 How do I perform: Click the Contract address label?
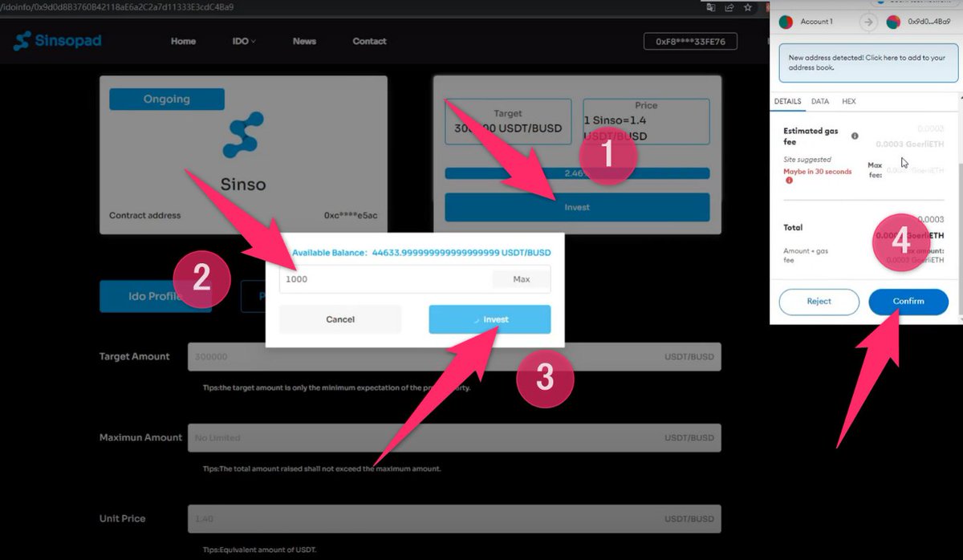145,216
